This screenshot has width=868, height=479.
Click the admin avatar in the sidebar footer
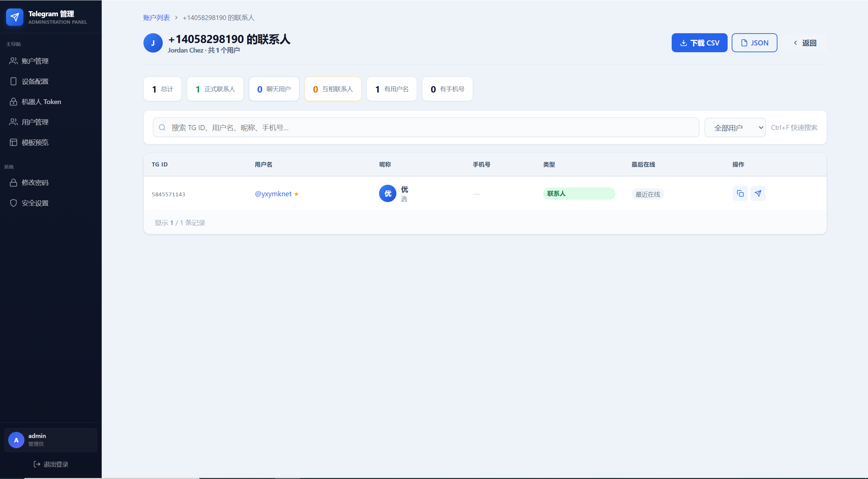[16, 440]
